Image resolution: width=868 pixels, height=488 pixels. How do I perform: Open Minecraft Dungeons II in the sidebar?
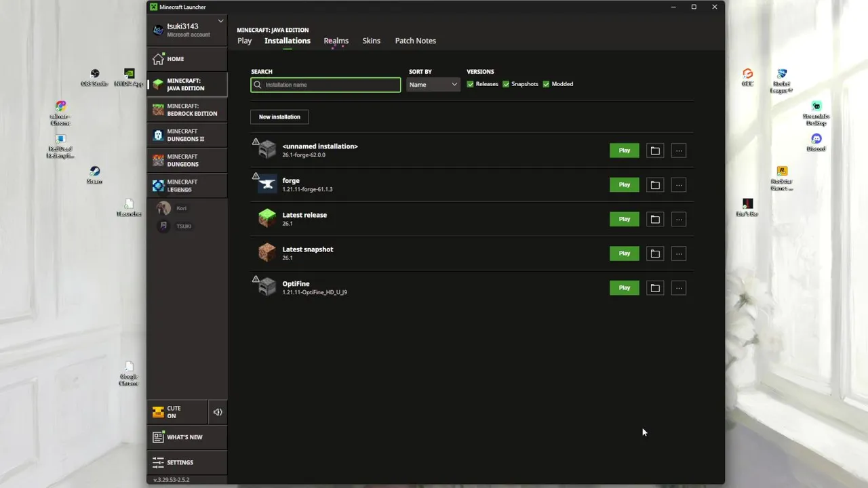pyautogui.click(x=187, y=135)
